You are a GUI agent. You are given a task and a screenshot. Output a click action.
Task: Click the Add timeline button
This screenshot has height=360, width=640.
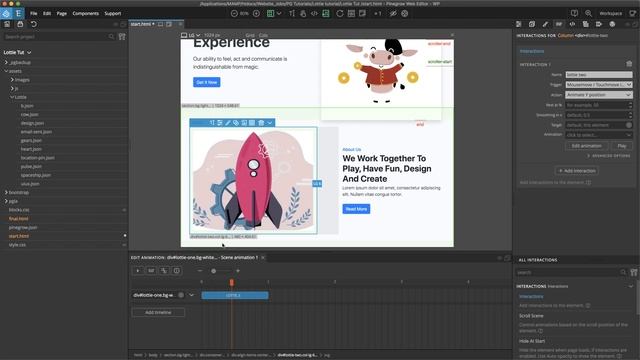tap(158, 312)
